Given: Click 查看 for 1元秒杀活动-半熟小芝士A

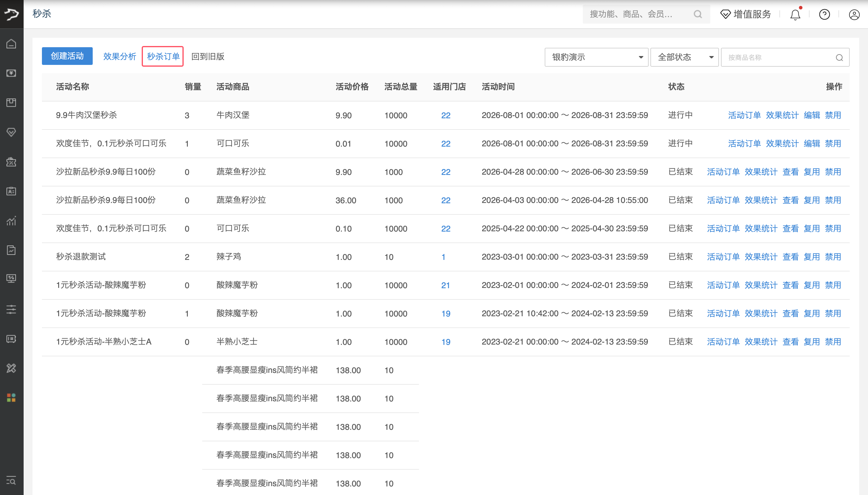Looking at the screenshot, I should [x=790, y=342].
